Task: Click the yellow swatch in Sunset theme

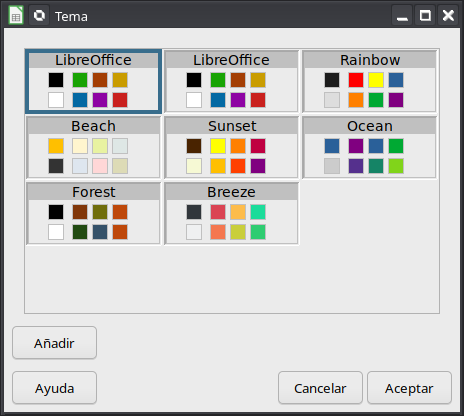Action: click(x=218, y=146)
